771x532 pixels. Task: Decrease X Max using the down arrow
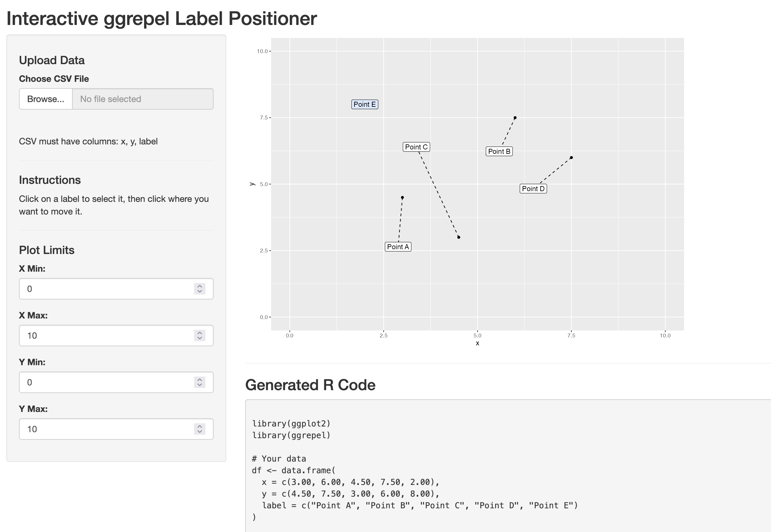[199, 338]
